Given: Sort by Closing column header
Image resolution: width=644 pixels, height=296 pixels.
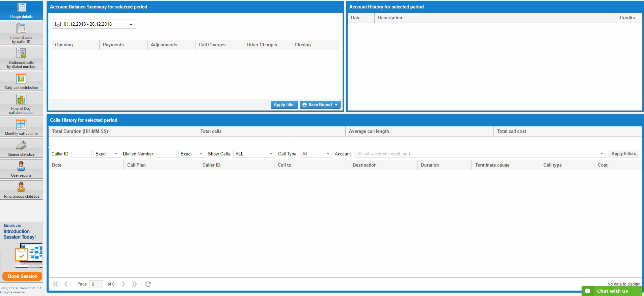Looking at the screenshot, I should pos(315,45).
